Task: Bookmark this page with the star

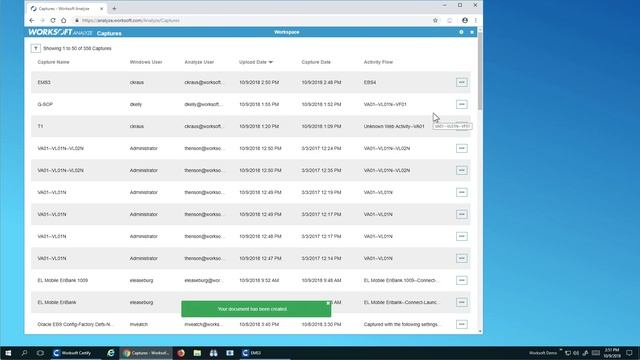Action: 436,20
